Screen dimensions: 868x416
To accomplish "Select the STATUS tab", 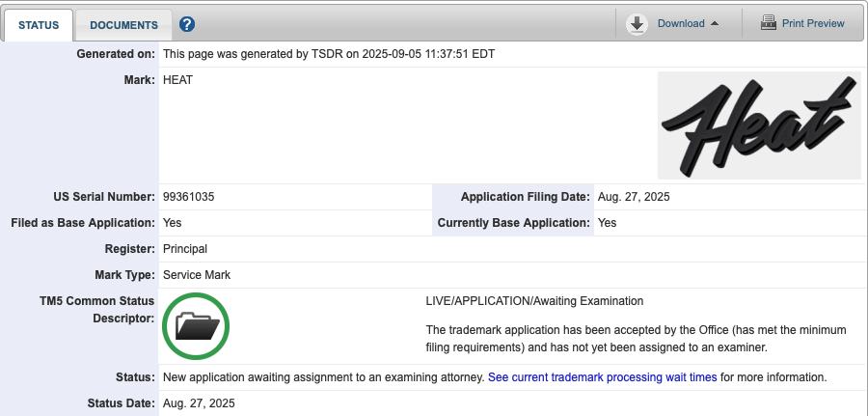I will tap(39, 24).
